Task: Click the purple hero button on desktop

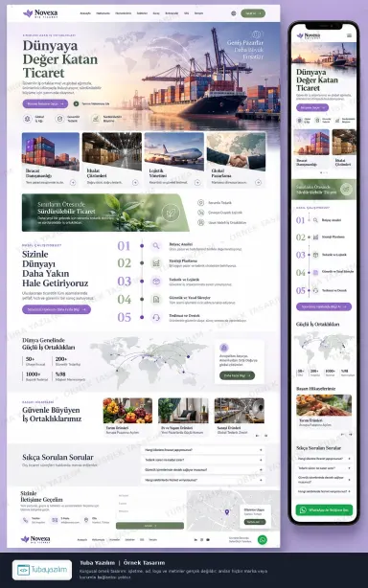Action: pyautogui.click(x=45, y=103)
